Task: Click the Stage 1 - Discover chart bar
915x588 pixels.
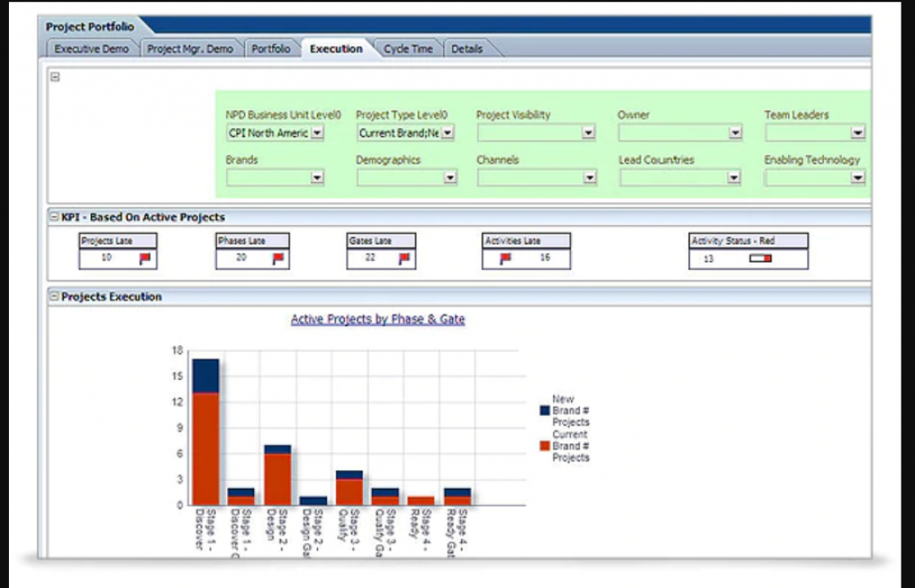Action: click(203, 429)
